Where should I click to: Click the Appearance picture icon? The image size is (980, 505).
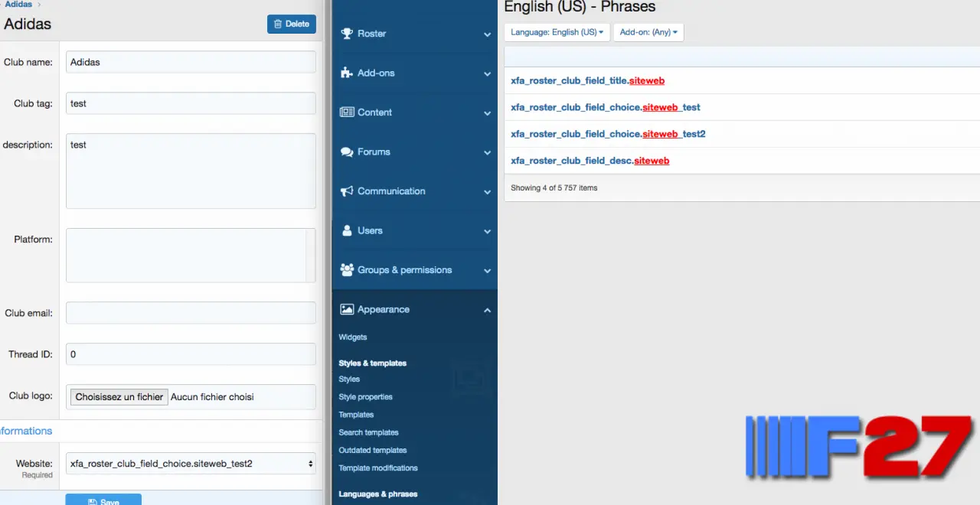click(347, 309)
